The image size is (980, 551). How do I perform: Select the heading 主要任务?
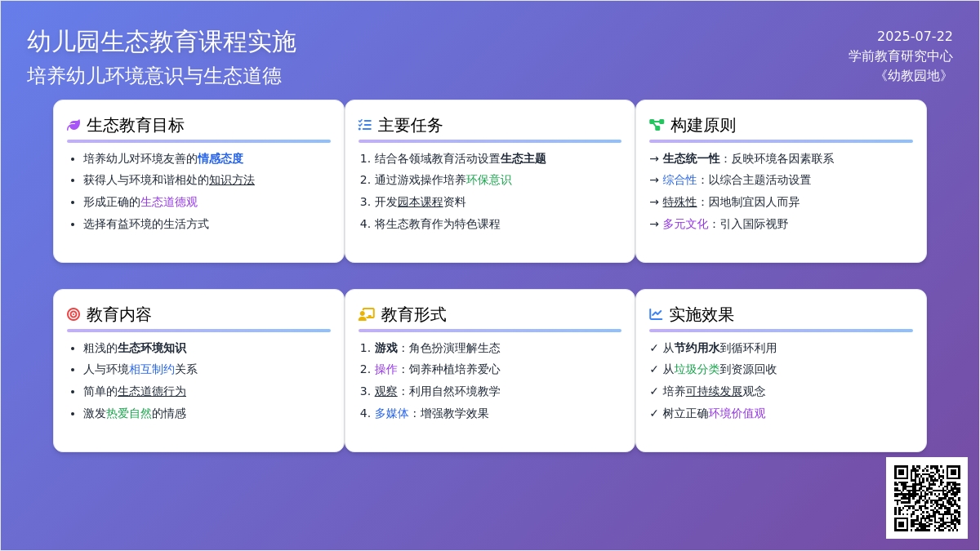[411, 125]
